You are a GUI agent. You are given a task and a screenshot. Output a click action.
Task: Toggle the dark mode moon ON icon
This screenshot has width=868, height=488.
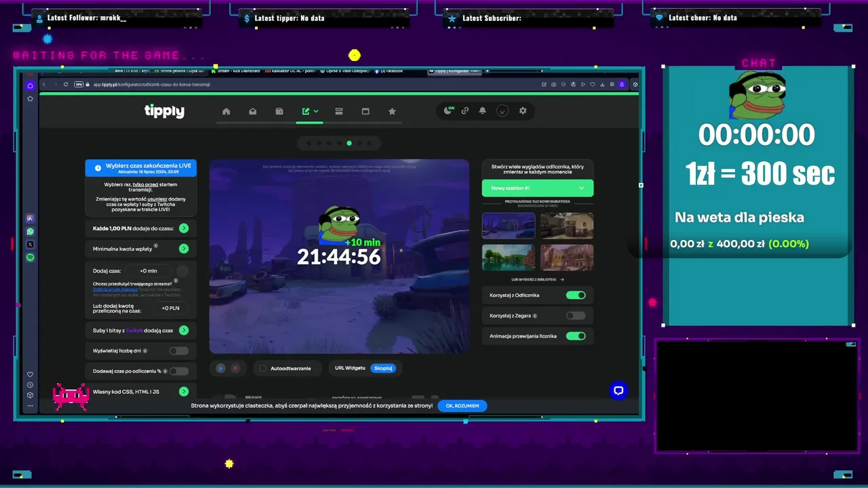pyautogui.click(x=448, y=110)
